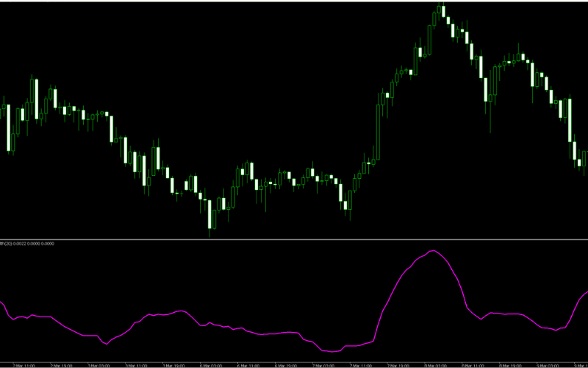Click the '6 Mar 19:00' time axis label
The image size is (588, 368).
tap(286, 365)
